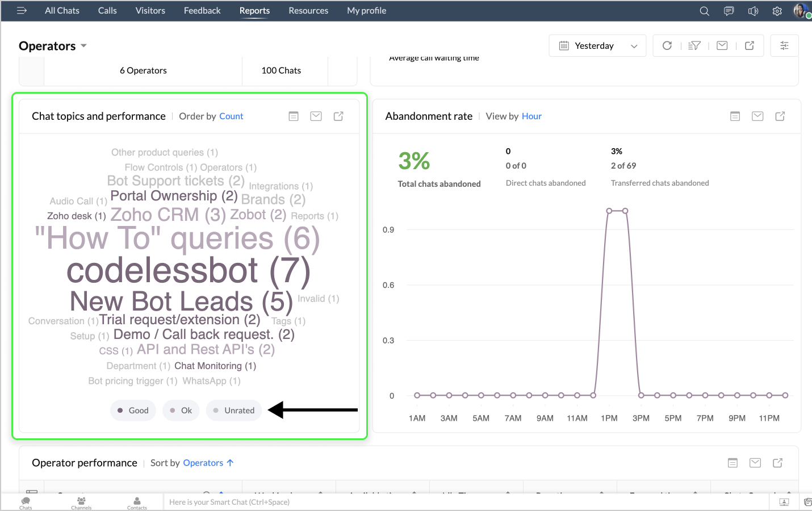Switch to the Visitors tab
The width and height of the screenshot is (812, 511).
click(x=150, y=11)
